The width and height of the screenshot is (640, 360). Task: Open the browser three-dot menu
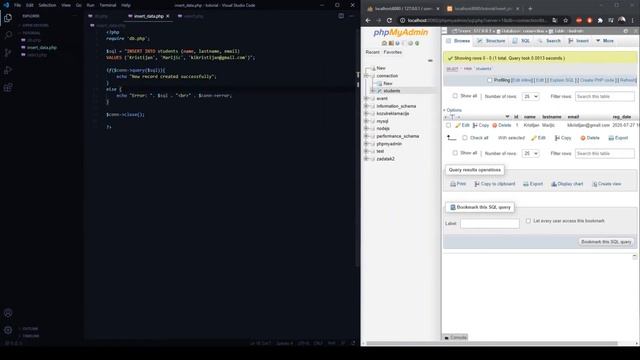[633, 20]
